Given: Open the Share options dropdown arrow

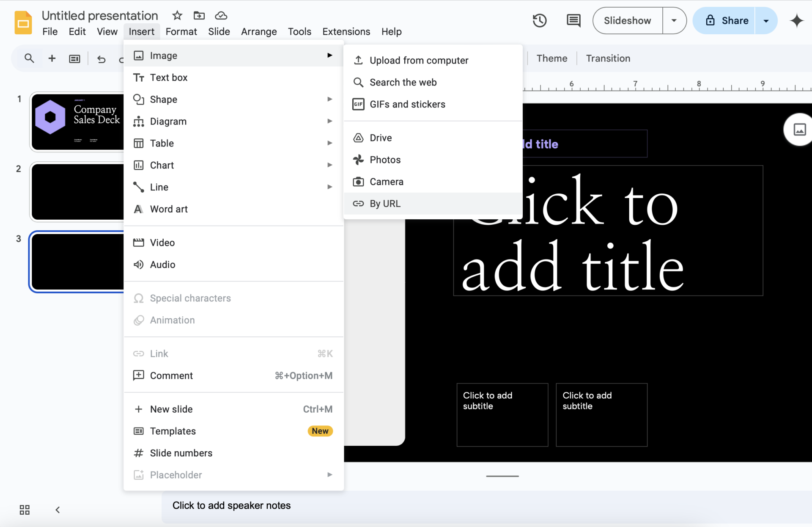Looking at the screenshot, I should point(766,20).
